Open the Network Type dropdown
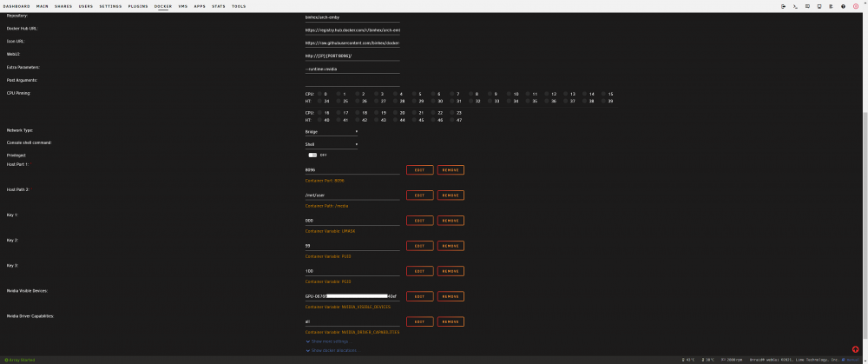The height and width of the screenshot is (364, 868). (331, 132)
